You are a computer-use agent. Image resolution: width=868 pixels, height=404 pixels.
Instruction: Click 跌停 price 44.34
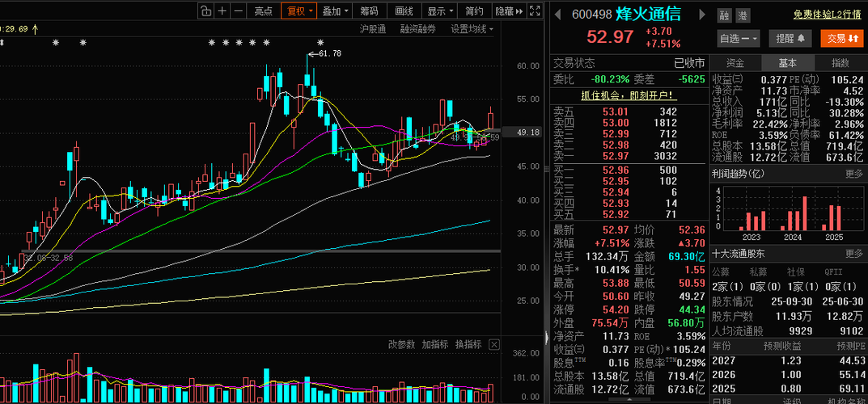click(x=692, y=309)
